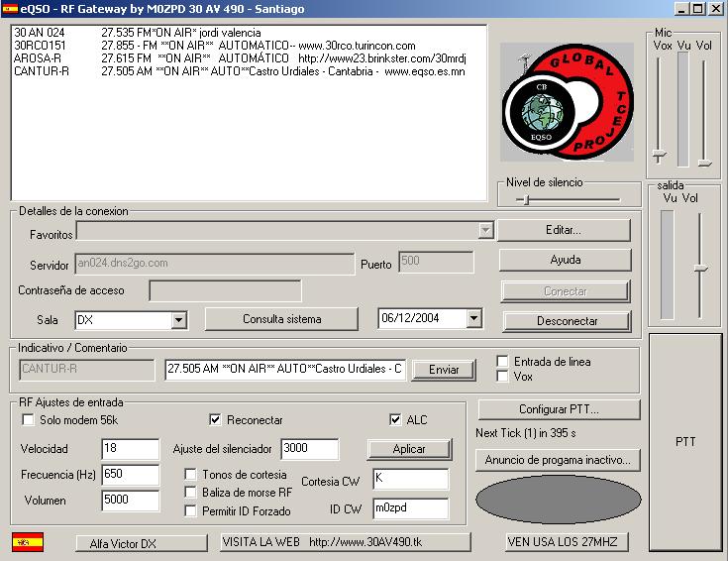
Task: Open Configurar PTT settings
Action: tap(559, 409)
